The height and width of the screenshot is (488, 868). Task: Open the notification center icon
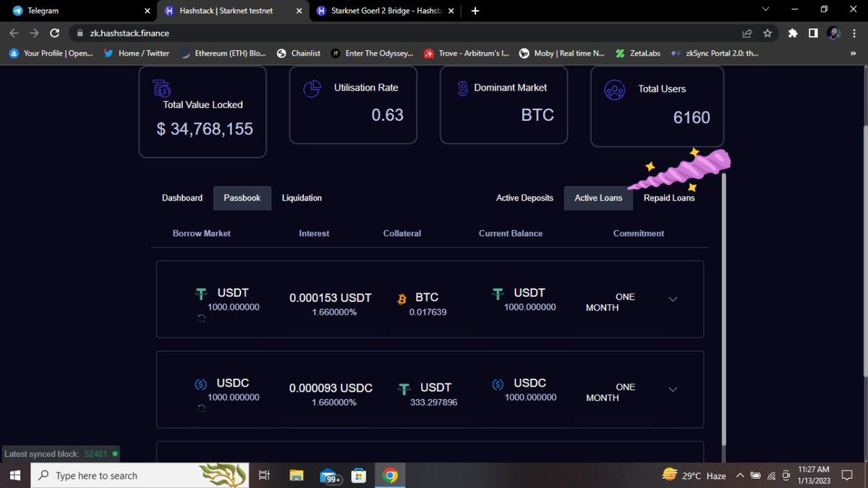tap(848, 476)
